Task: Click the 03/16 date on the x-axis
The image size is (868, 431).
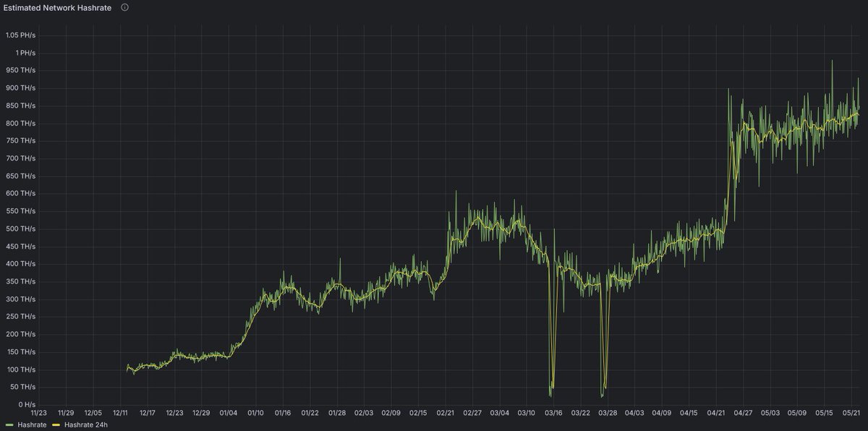Action: point(554,413)
